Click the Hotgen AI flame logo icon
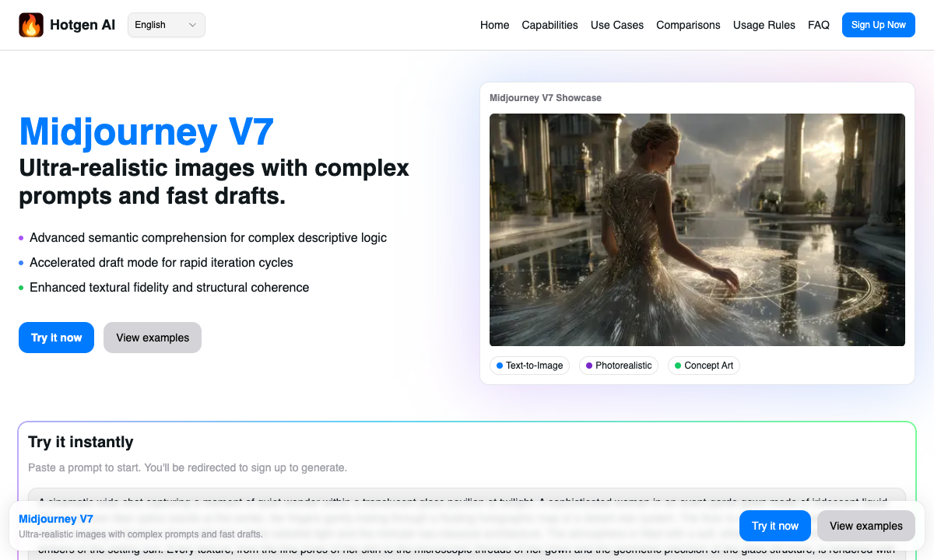 [31, 25]
